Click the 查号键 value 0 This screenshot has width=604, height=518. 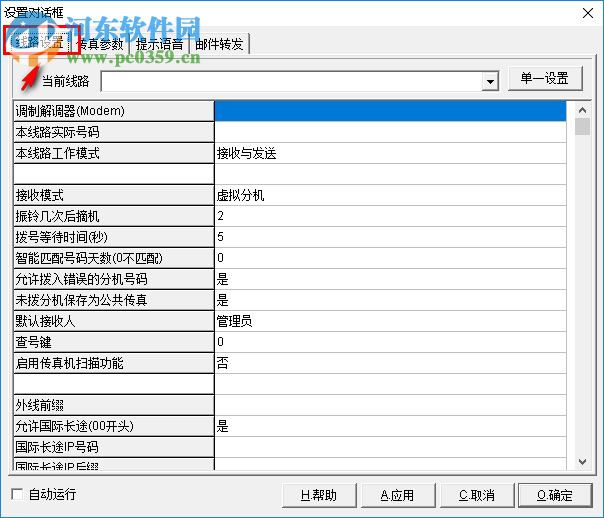tap(390, 342)
